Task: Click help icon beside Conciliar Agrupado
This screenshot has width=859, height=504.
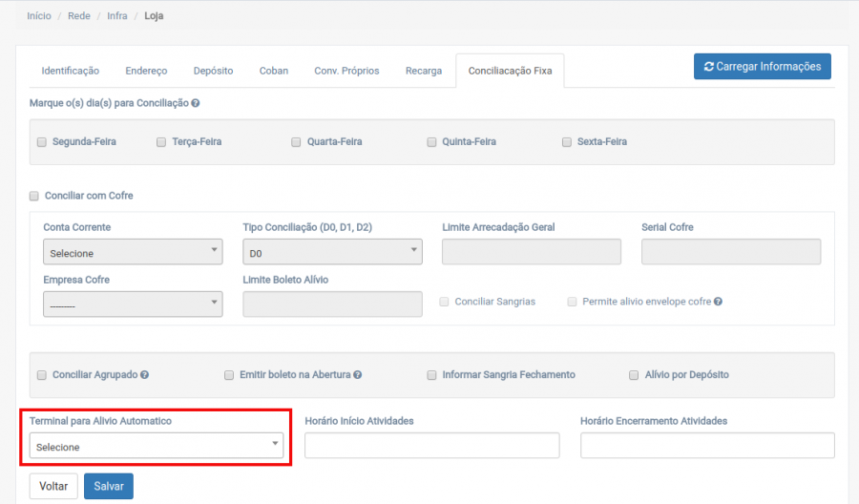Action: [x=144, y=375]
